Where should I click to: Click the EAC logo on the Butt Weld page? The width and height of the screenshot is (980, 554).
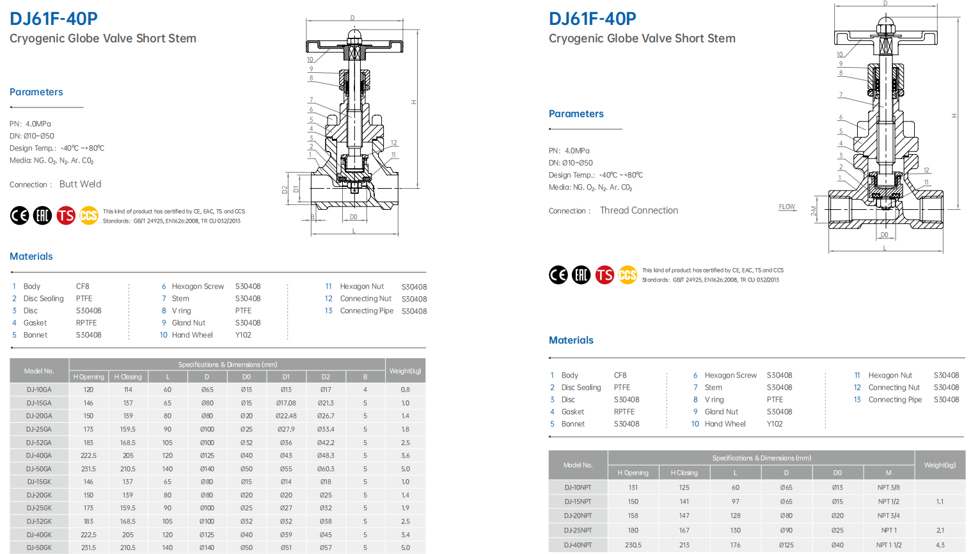42,216
